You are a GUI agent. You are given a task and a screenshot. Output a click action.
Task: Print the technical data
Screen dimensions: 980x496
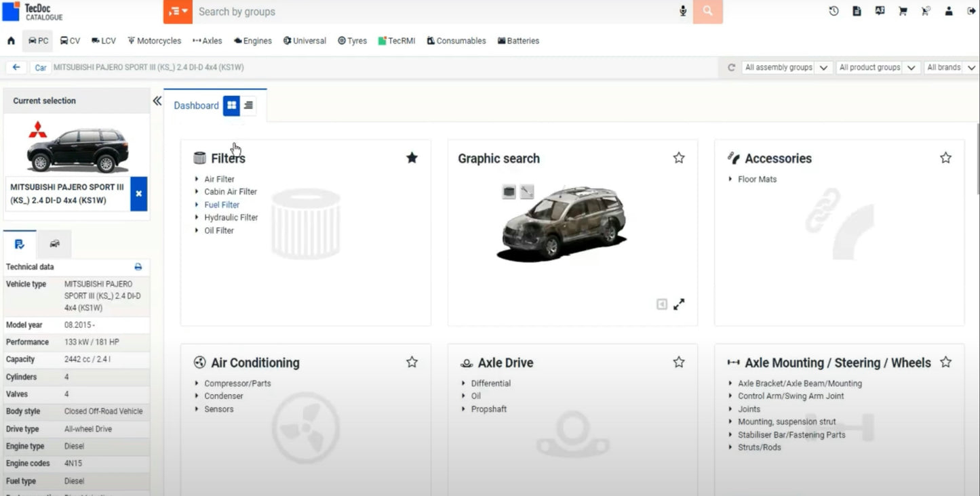click(138, 267)
